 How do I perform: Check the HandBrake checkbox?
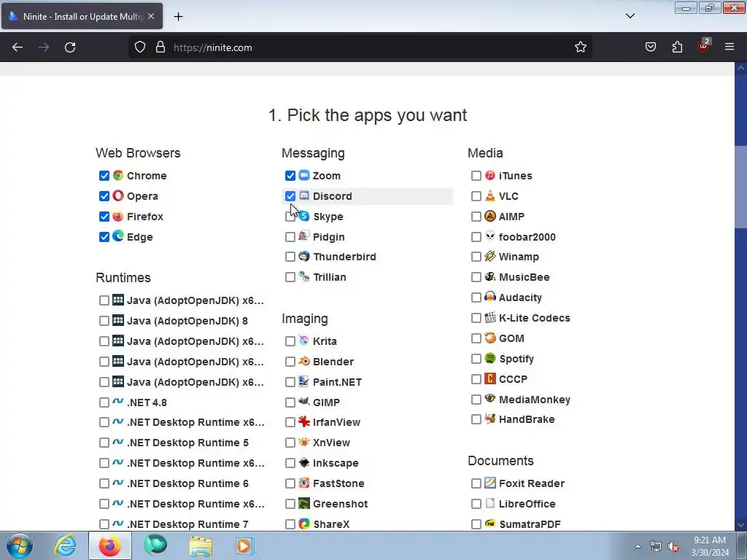[x=476, y=419]
